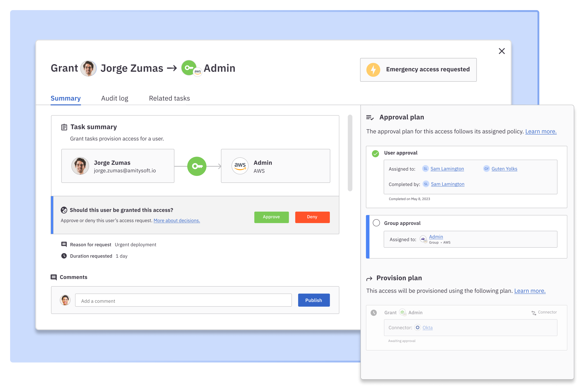This screenshot has width=588, height=391.
Task: Click the green key icon between user and role
Action: coord(197,166)
